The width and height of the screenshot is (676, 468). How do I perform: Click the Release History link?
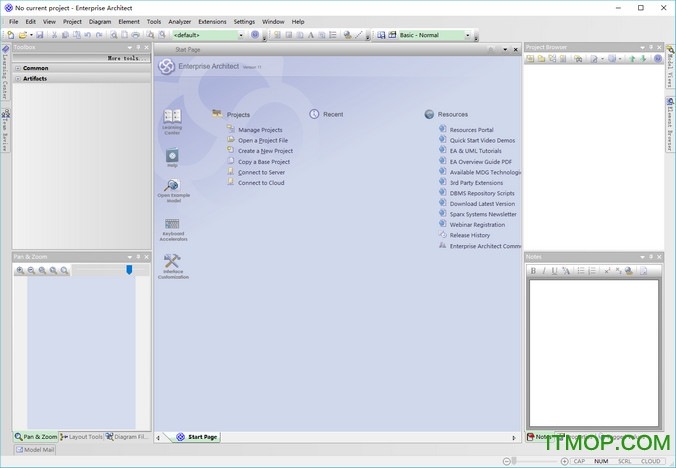click(x=470, y=235)
